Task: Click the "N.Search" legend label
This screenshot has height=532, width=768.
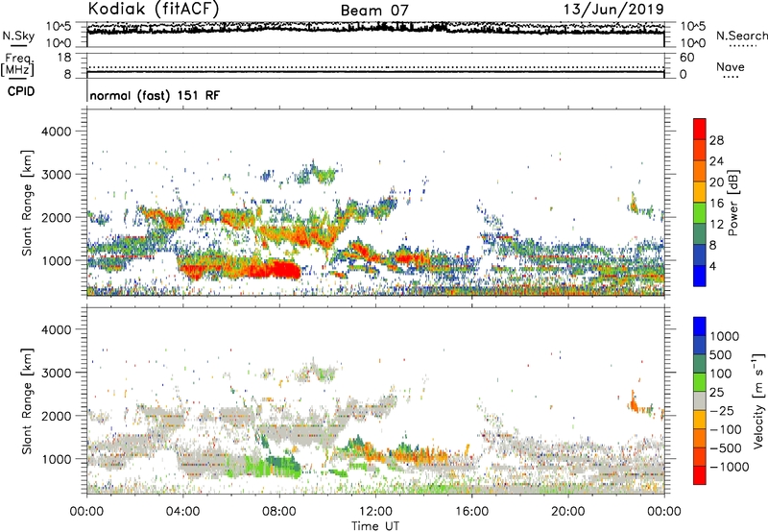Action: point(742,36)
